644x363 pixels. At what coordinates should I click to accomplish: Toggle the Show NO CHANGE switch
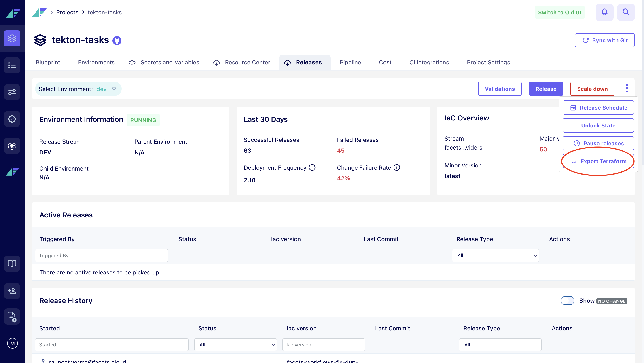[x=567, y=301]
